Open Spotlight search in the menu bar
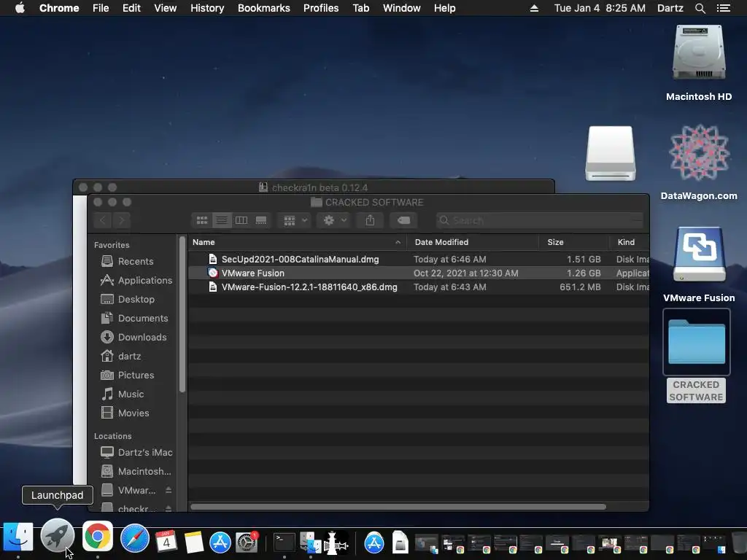Image resolution: width=747 pixels, height=560 pixels. (x=700, y=8)
